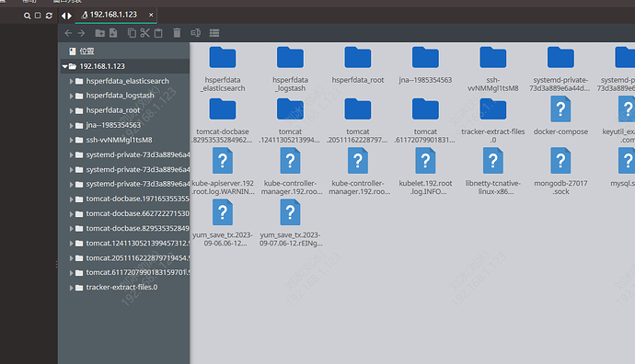This screenshot has height=364, width=635.
Task: Select the hsperfdata_root folder in grid
Action: point(358,64)
